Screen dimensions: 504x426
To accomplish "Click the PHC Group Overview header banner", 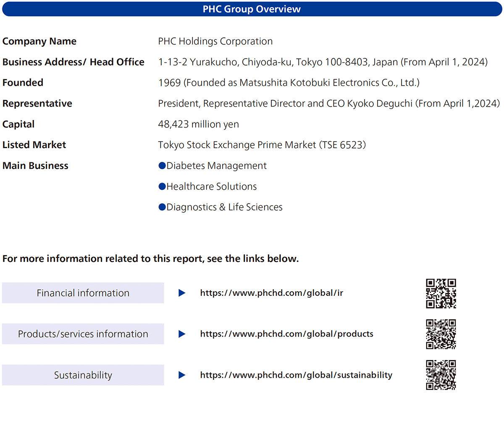I will [252, 9].
